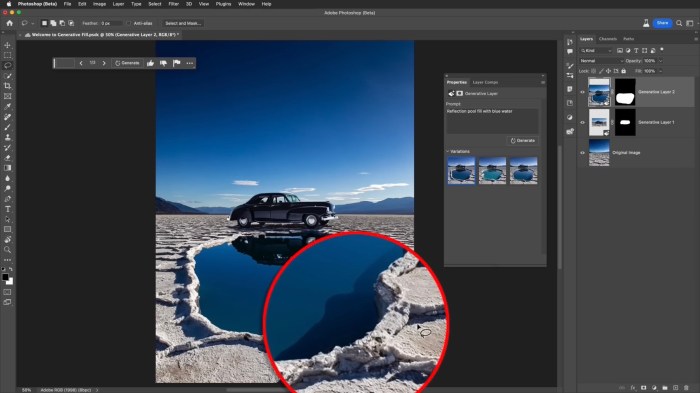The width and height of the screenshot is (700, 393).
Task: Click Generate in Properties panel
Action: tap(523, 141)
